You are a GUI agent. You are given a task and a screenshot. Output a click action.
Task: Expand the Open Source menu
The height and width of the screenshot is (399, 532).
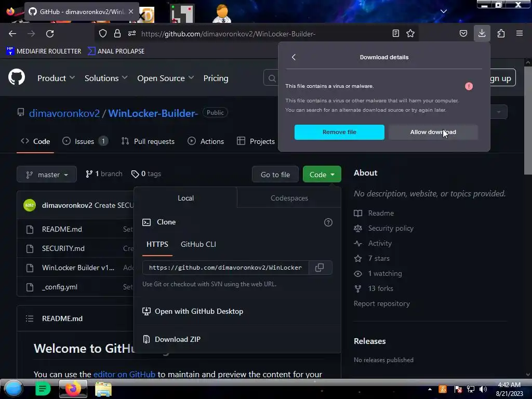pyautogui.click(x=166, y=78)
